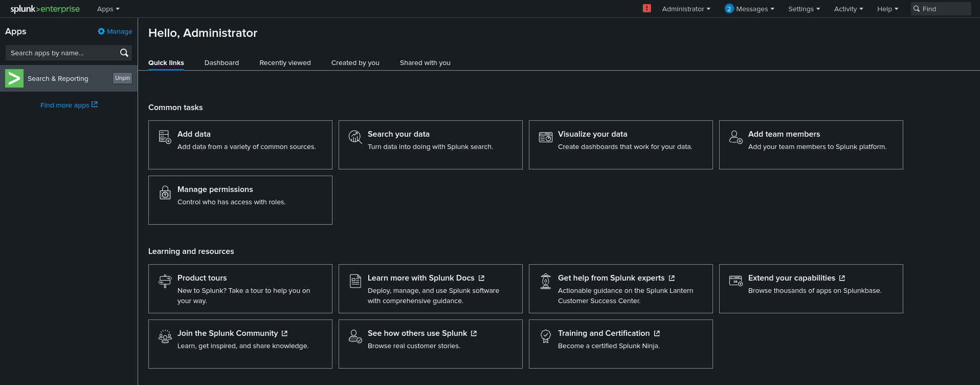Expand the Administrator dropdown
Viewport: 980px width, 385px height.
click(x=686, y=9)
